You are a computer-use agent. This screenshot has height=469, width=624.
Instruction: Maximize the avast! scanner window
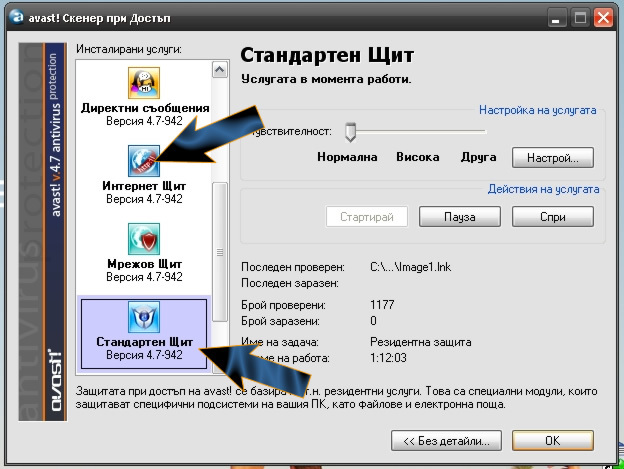click(x=580, y=18)
